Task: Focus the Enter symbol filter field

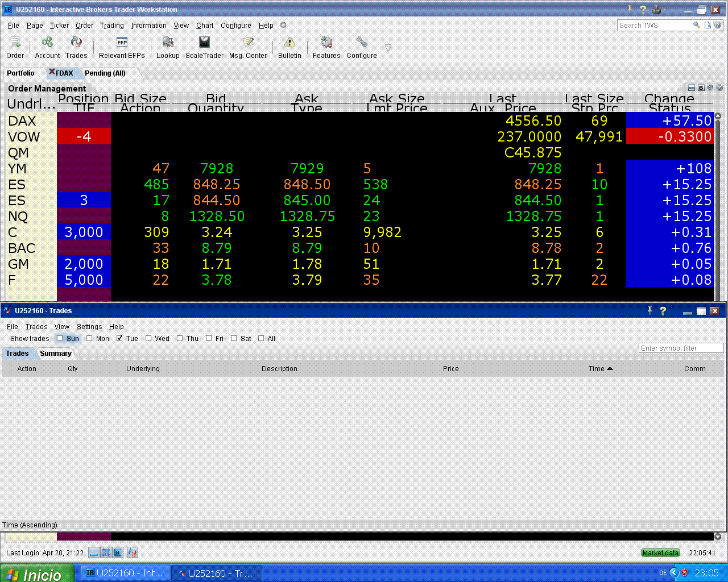Action: tap(681, 348)
